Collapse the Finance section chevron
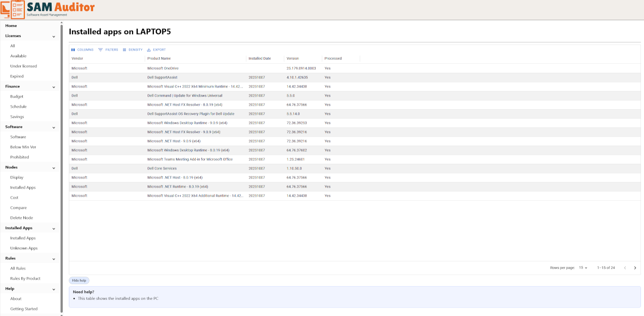 (x=54, y=87)
